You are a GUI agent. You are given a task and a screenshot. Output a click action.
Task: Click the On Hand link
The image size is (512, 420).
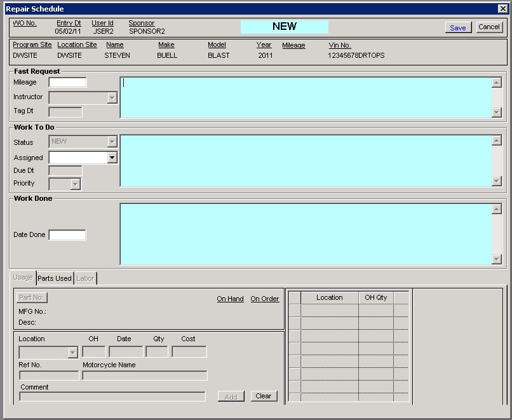230,299
